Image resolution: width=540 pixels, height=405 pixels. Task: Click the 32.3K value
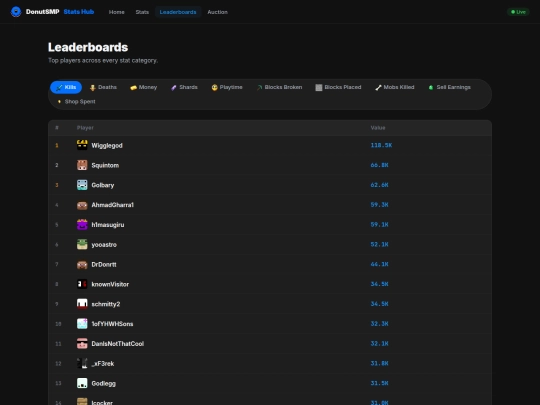pyautogui.click(x=379, y=324)
